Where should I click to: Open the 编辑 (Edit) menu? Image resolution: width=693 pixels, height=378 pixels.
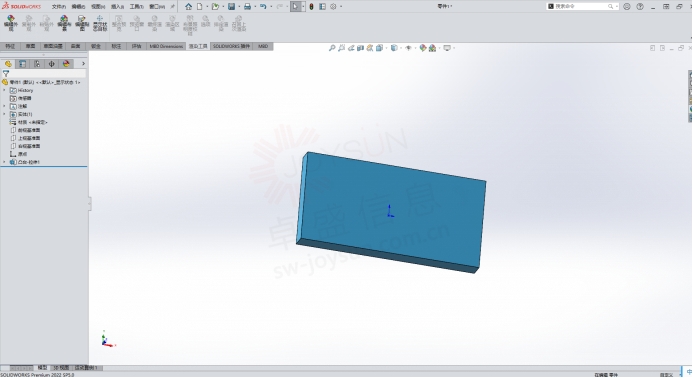pyautogui.click(x=78, y=7)
